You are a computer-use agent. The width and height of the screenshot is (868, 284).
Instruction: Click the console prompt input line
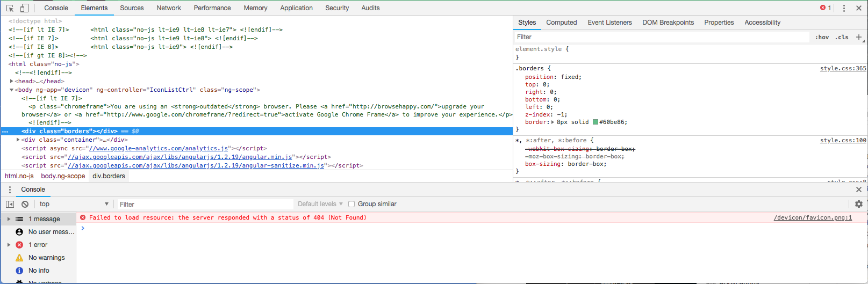coord(473,228)
